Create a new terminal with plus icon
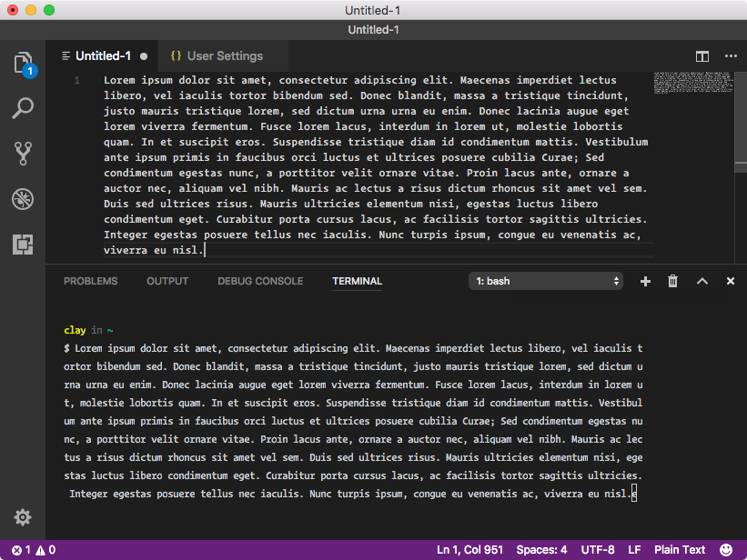The image size is (747, 560). [x=645, y=281]
